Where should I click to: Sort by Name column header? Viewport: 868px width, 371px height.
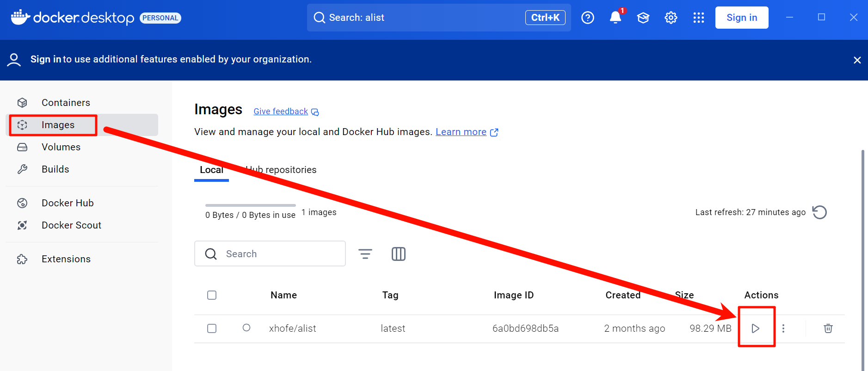(x=284, y=295)
